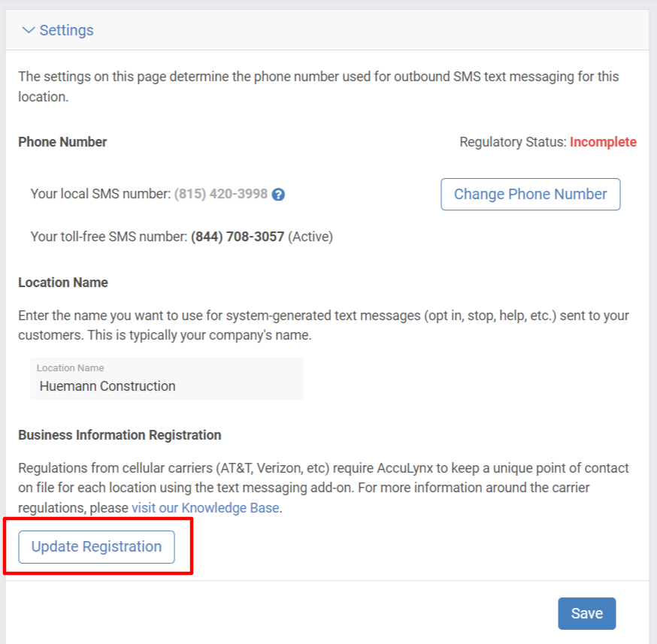The height and width of the screenshot is (644, 657).
Task: Click the red Incomplete regulatory status
Action: click(603, 142)
